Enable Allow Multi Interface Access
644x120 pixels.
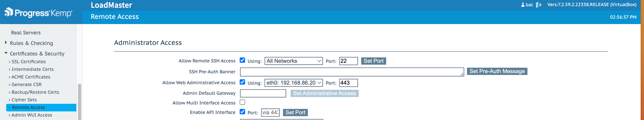(242, 102)
